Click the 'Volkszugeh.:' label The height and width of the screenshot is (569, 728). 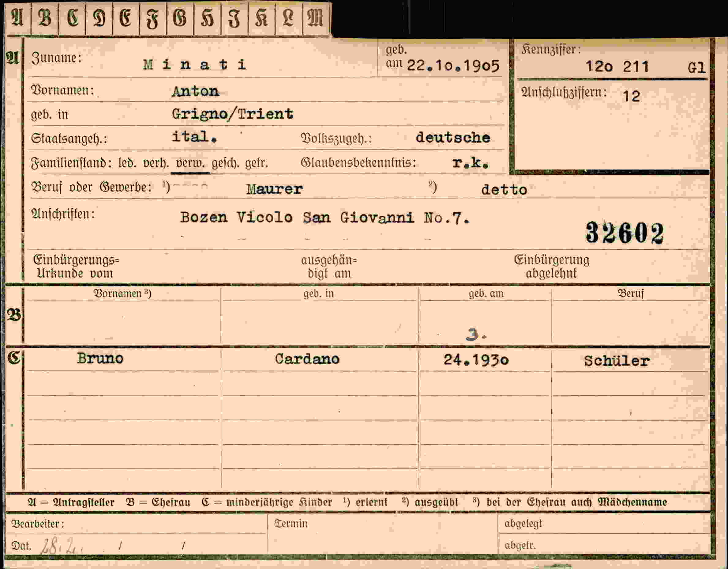click(336, 138)
